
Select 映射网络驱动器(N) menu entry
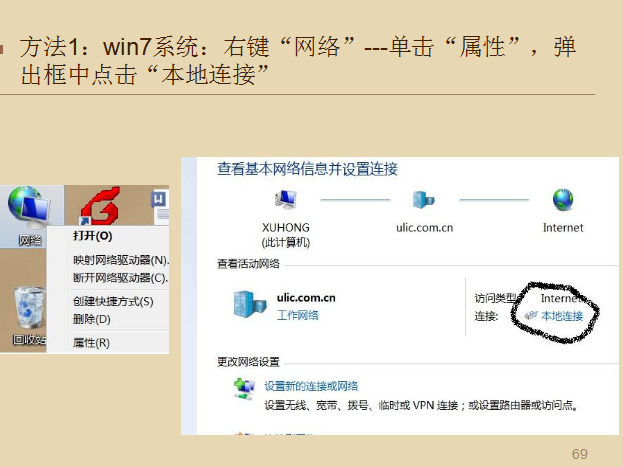121,260
